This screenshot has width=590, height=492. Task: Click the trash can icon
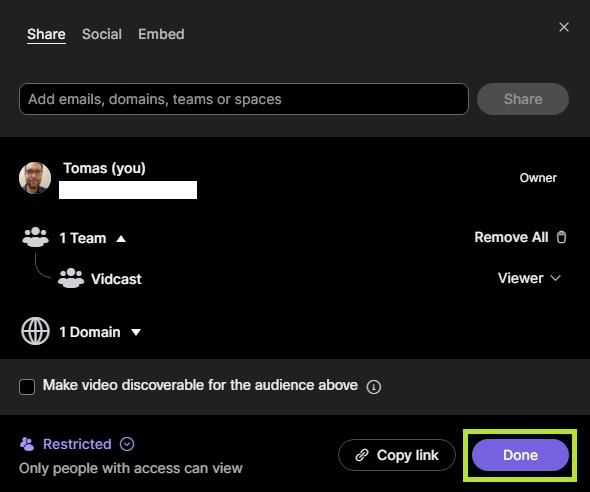[561, 237]
